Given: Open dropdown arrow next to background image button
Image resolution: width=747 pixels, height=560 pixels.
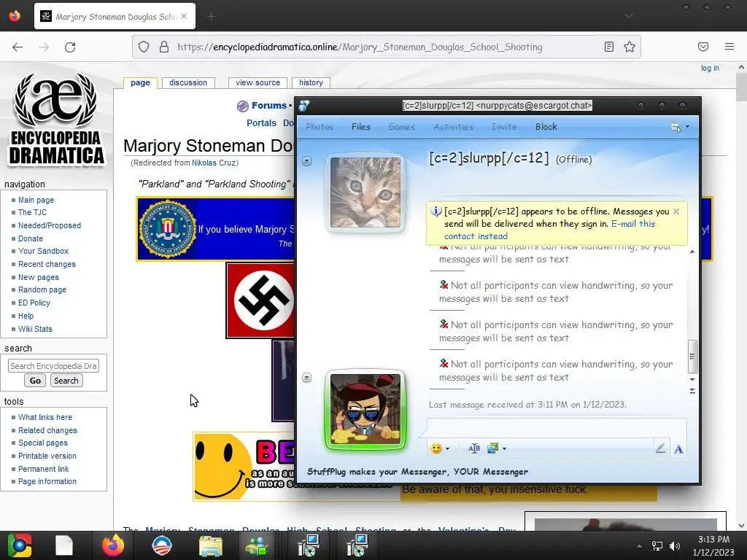Looking at the screenshot, I should click(x=505, y=448).
